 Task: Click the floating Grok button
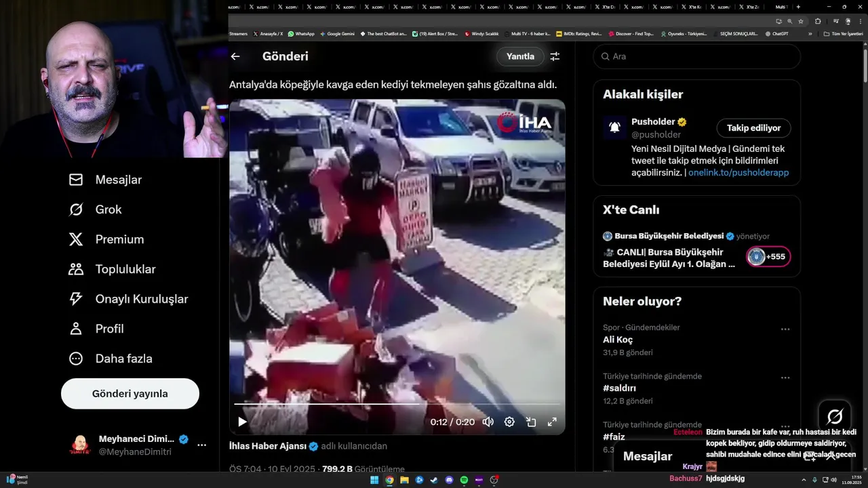[835, 416]
